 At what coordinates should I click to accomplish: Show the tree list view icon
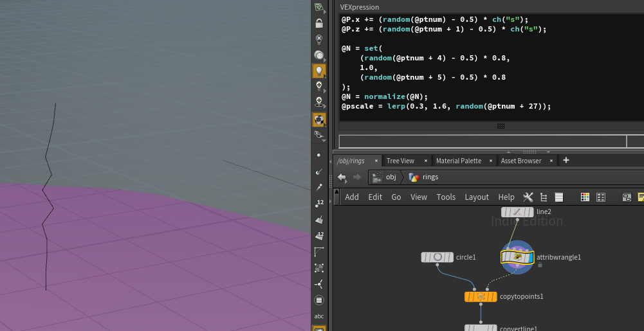544,197
